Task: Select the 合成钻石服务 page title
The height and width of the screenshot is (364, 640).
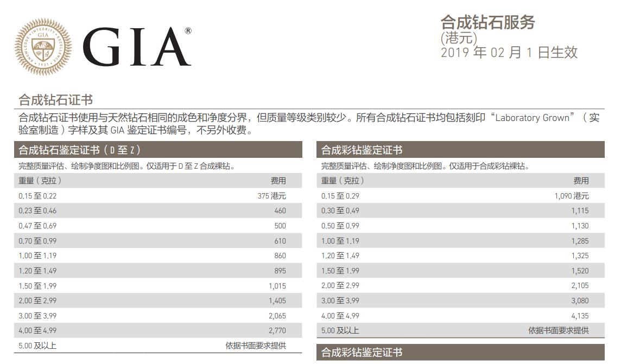Action: click(488, 22)
